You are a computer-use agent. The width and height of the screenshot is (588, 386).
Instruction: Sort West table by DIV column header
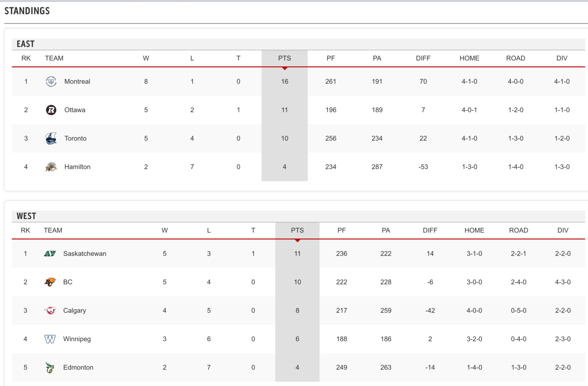(x=563, y=231)
